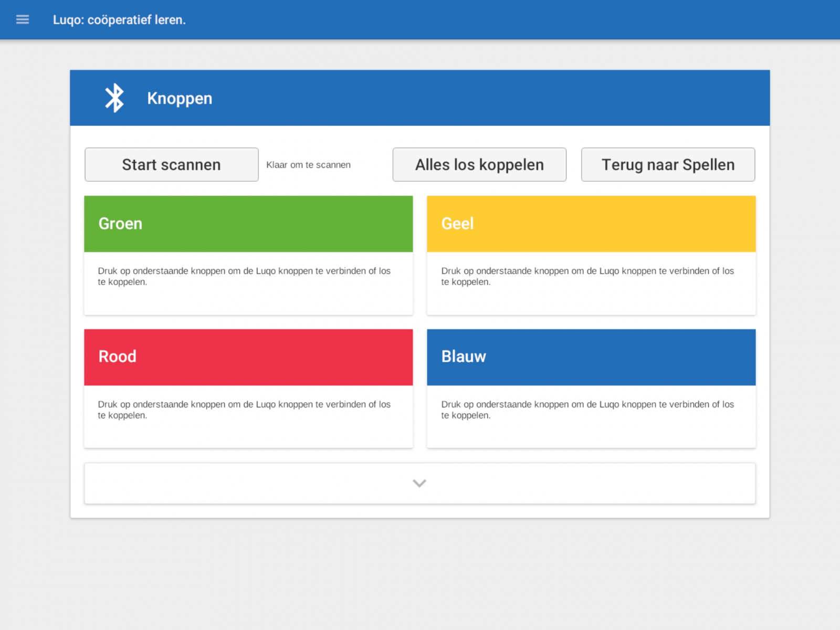
Task: Select the red Rood header
Action: (x=248, y=357)
